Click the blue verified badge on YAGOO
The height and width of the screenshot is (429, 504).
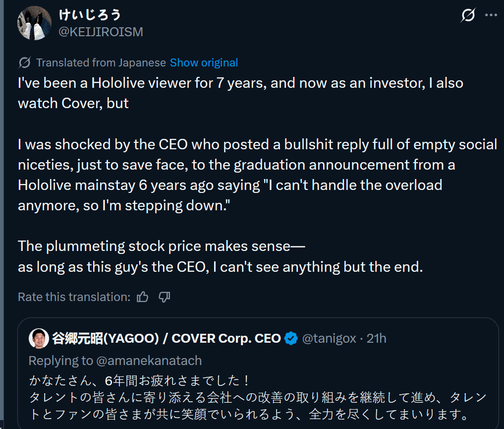click(291, 339)
